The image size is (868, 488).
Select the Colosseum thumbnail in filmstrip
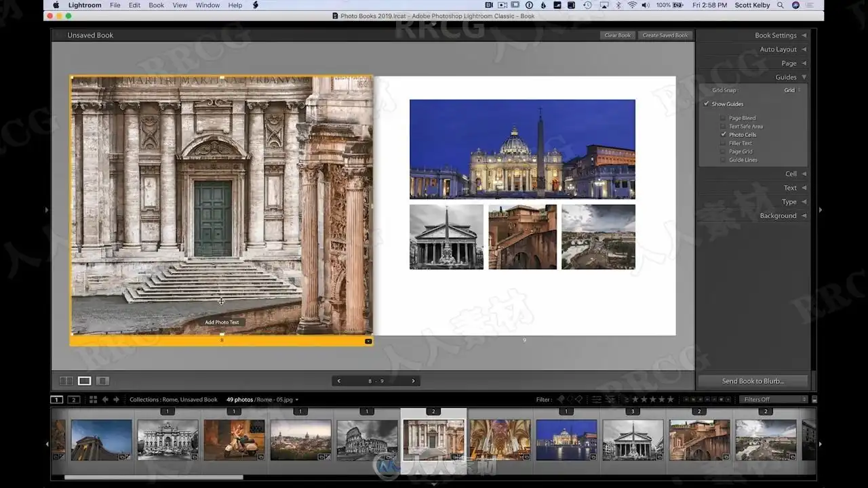point(368,439)
